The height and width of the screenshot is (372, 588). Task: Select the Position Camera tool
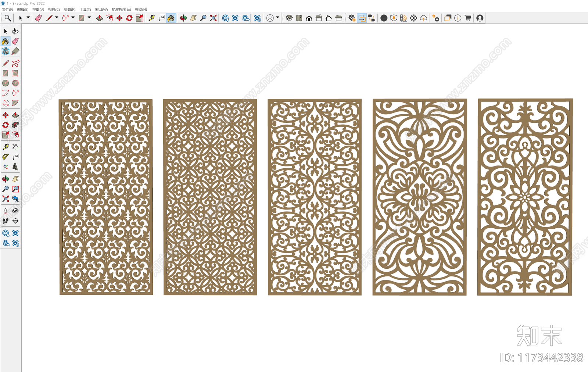[x=6, y=211]
